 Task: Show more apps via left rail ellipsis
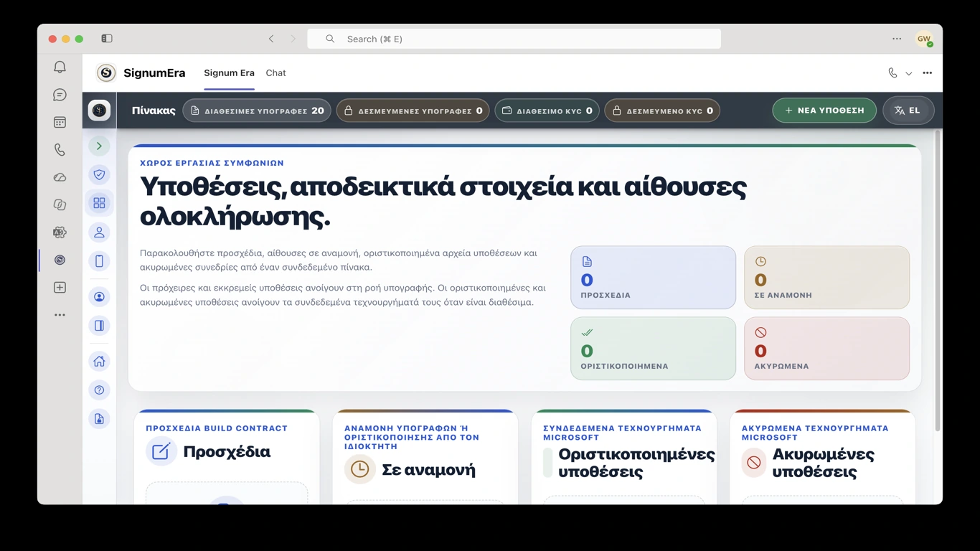60,315
